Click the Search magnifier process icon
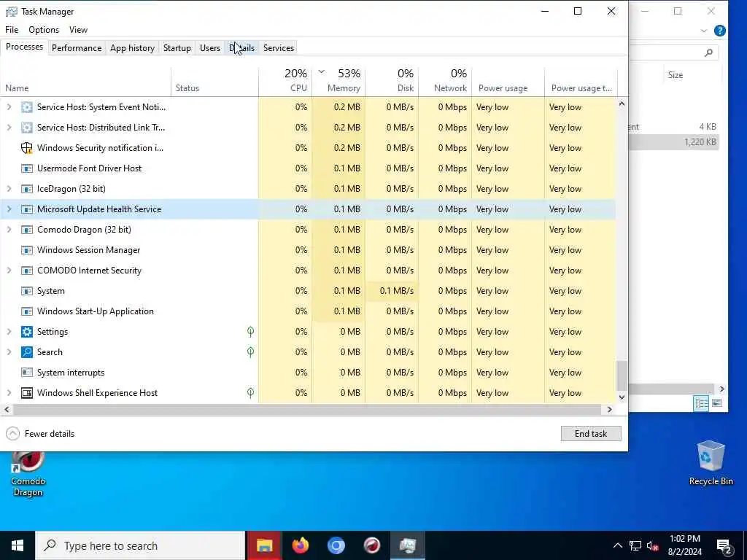Image resolution: width=747 pixels, height=560 pixels. coord(27,352)
